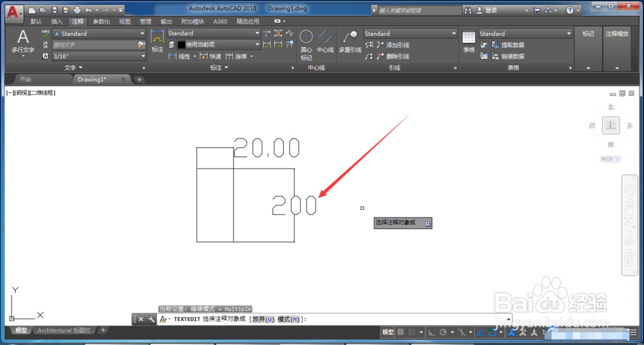The height and width of the screenshot is (345, 644).
Task: Click the 模式(M) command option
Action: (x=289, y=319)
